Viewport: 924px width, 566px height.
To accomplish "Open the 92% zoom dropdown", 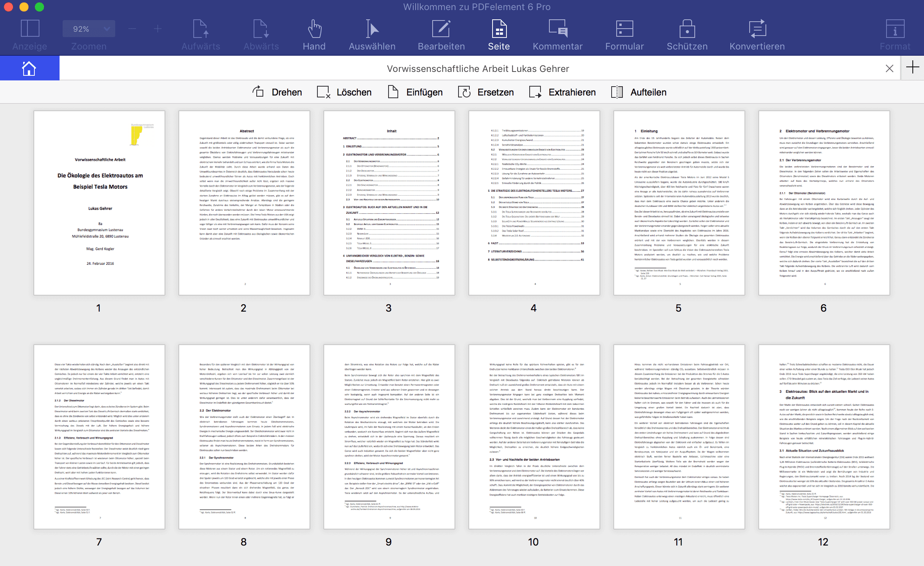I will click(89, 29).
